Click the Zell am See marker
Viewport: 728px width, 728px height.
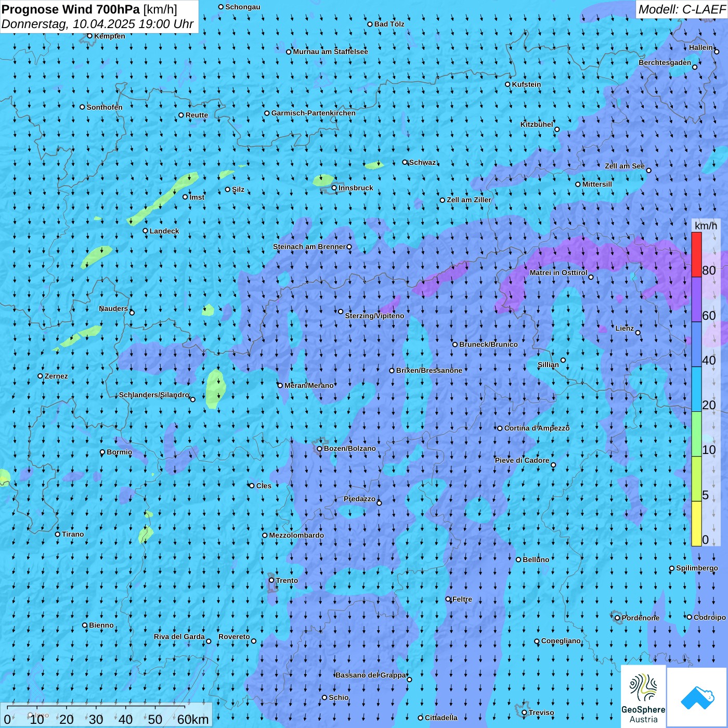pyautogui.click(x=648, y=171)
